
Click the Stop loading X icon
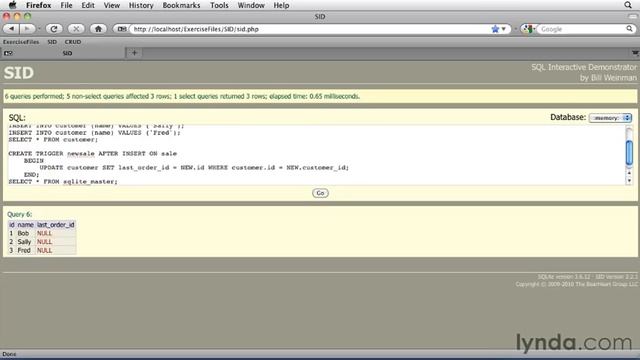pos(76,29)
